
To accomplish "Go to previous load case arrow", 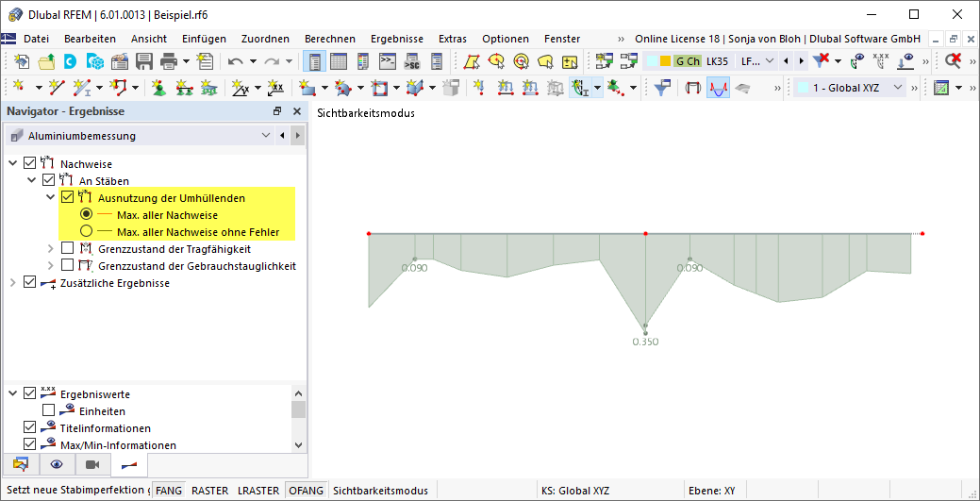I will (786, 61).
